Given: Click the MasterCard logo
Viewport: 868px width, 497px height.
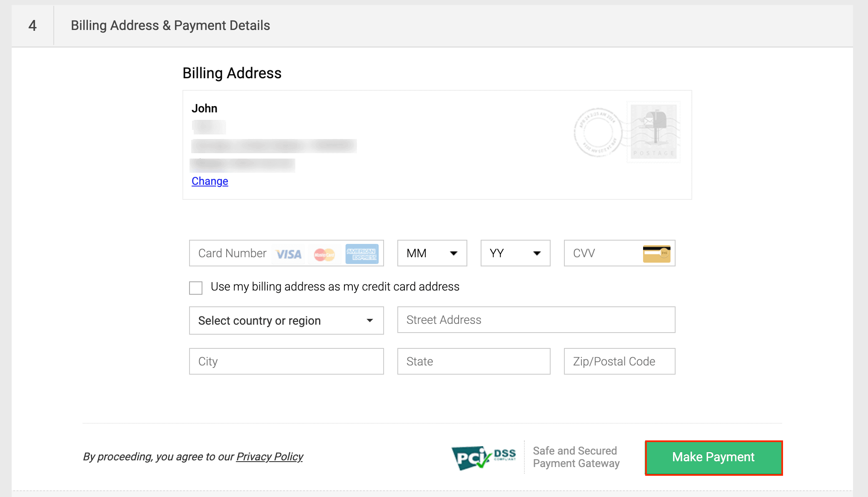Looking at the screenshot, I should pos(324,254).
